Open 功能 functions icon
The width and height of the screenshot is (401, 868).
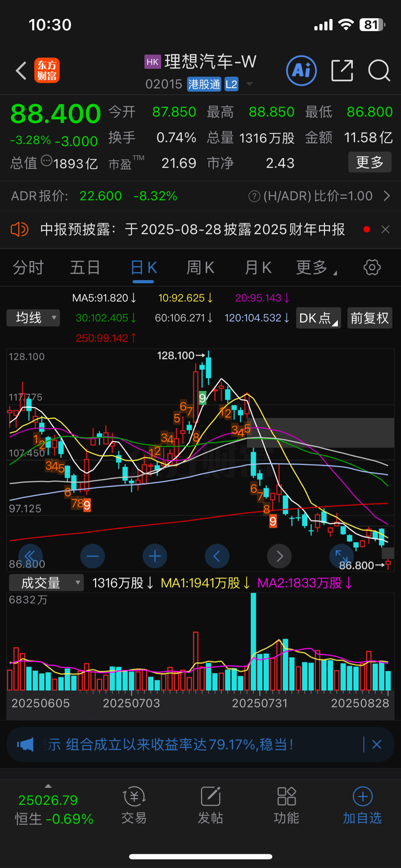click(287, 805)
